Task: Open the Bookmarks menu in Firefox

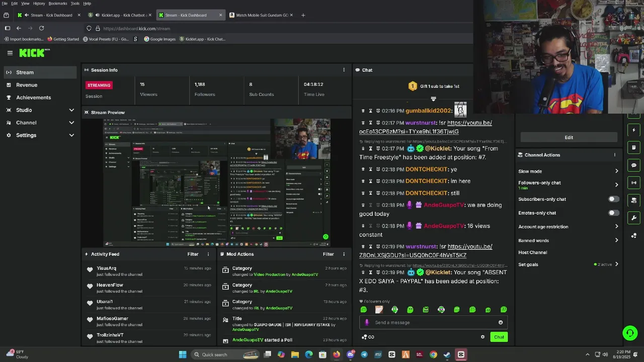Action: [58, 4]
